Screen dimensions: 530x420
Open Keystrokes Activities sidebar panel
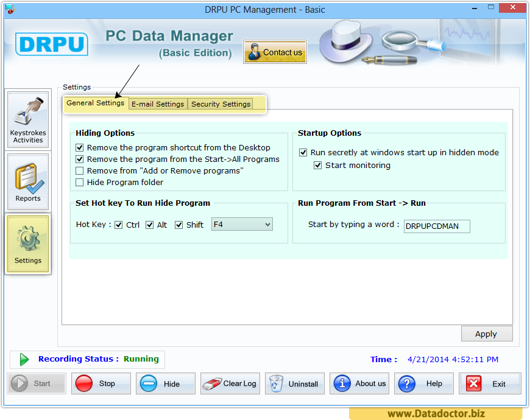coord(28,119)
